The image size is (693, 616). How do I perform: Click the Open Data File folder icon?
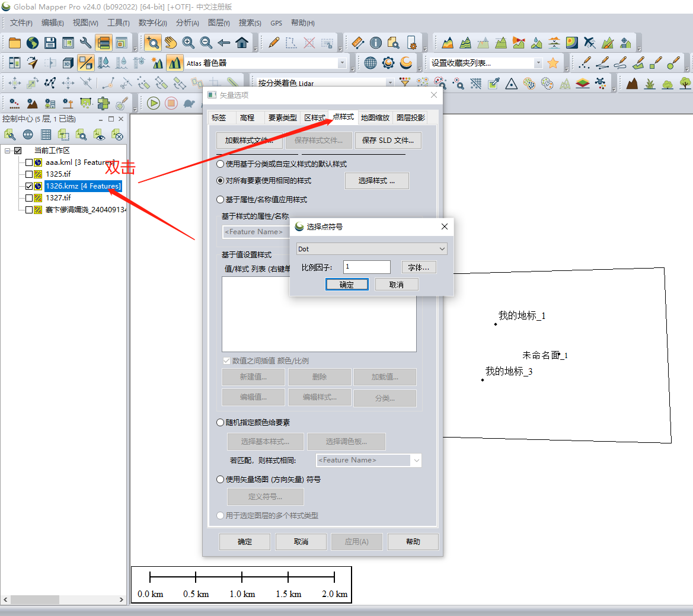[15, 43]
